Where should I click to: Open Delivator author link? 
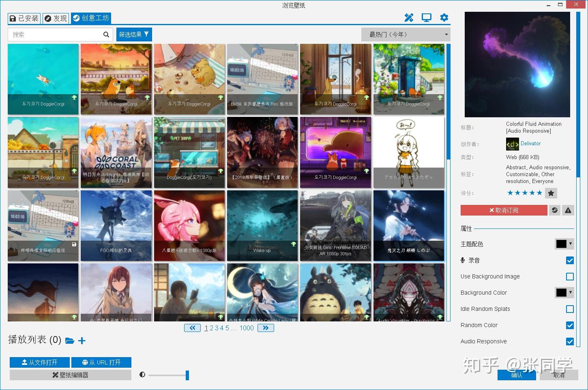tap(530, 144)
